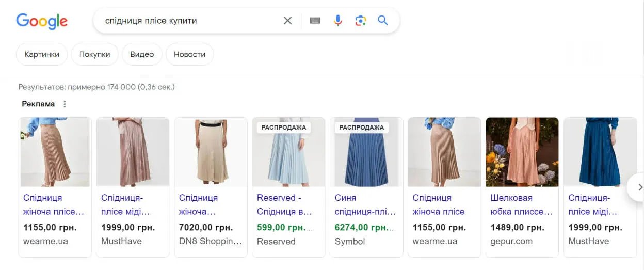
Task: Start voice search with microphone icon
Action: pos(338,21)
